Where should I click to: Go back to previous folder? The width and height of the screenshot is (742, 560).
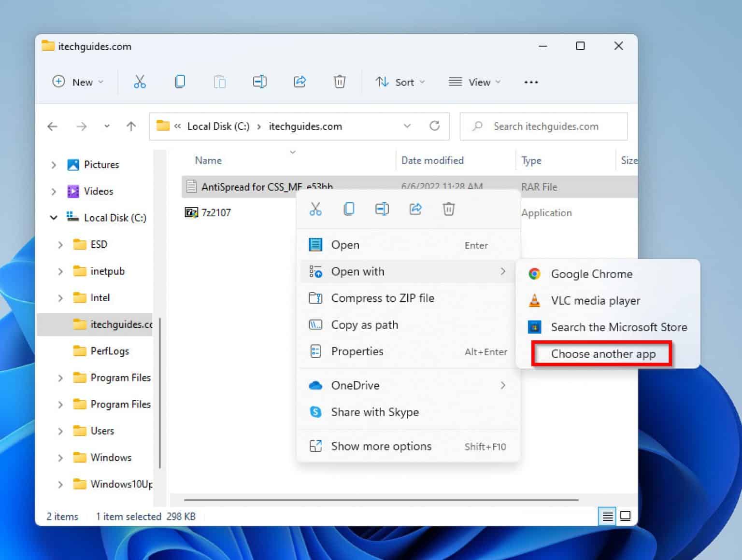(x=52, y=126)
